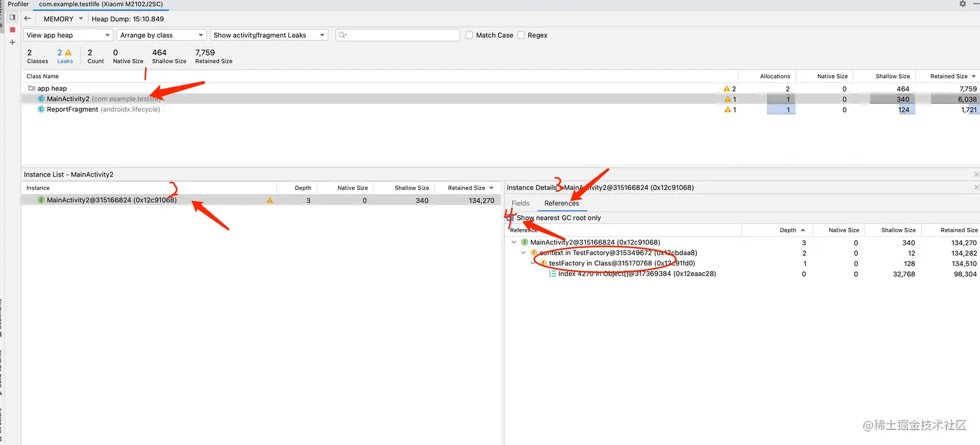The height and width of the screenshot is (445, 980).
Task: Click the instance warning icon for MainActivity2@315166824
Action: [270, 200]
